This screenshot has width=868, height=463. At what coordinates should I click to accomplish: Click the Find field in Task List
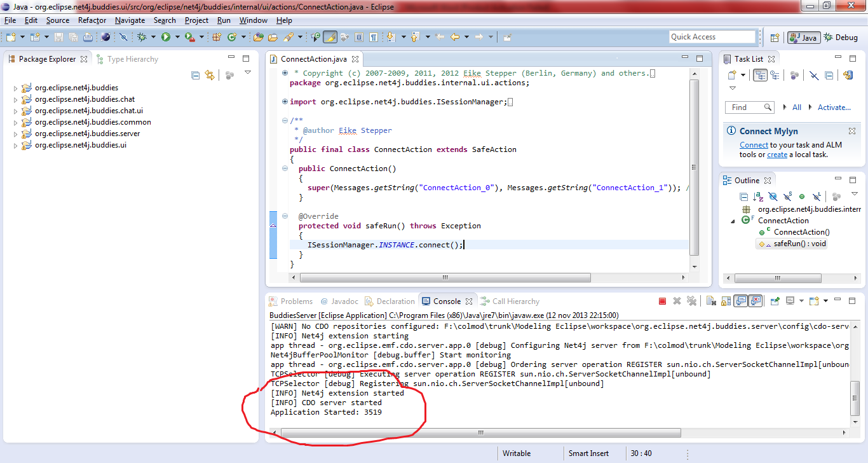click(x=750, y=107)
